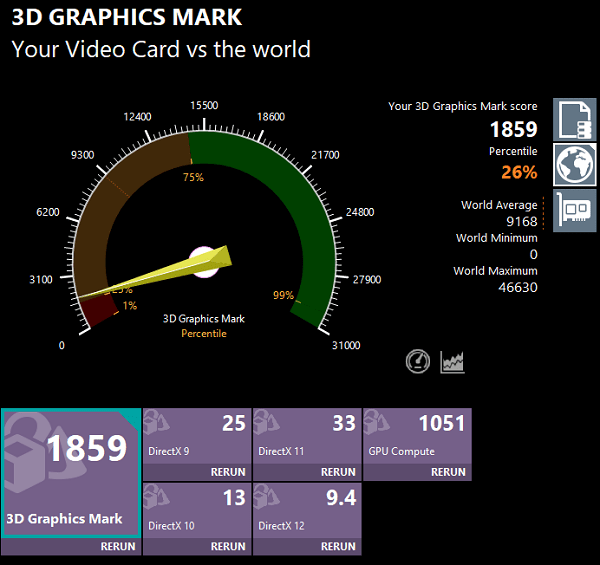Screen dimensions: 600x565
Task: Rerun the 3D Graphics Mark test
Action: coord(118,546)
